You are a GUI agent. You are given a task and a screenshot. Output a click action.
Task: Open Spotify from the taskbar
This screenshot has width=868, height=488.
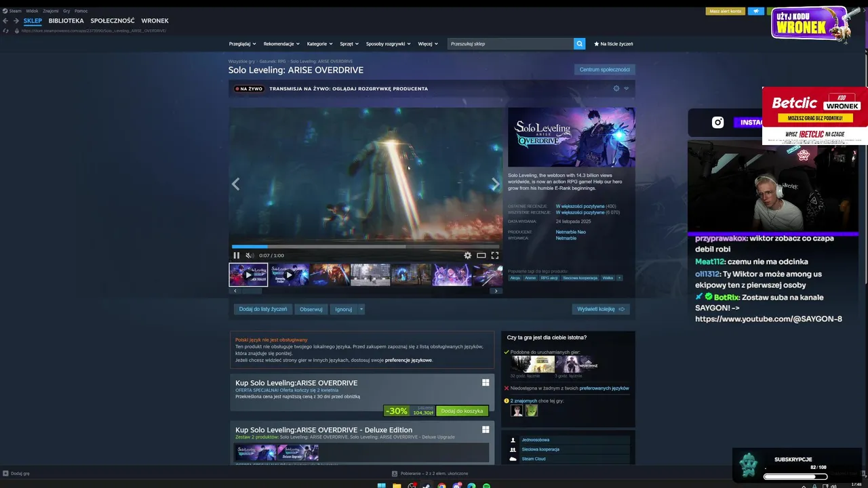pyautogui.click(x=486, y=485)
